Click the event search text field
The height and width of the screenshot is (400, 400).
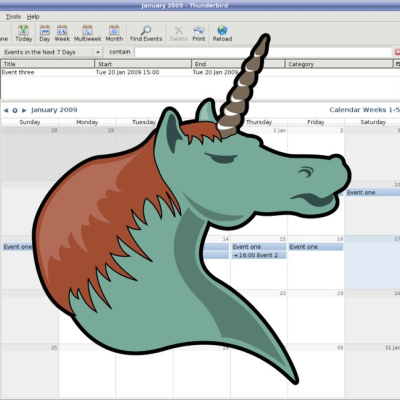[263, 52]
